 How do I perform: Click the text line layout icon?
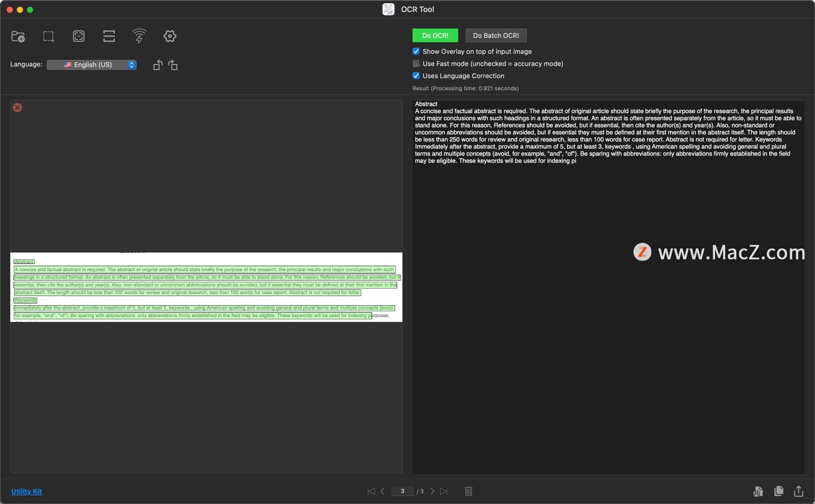click(x=109, y=36)
